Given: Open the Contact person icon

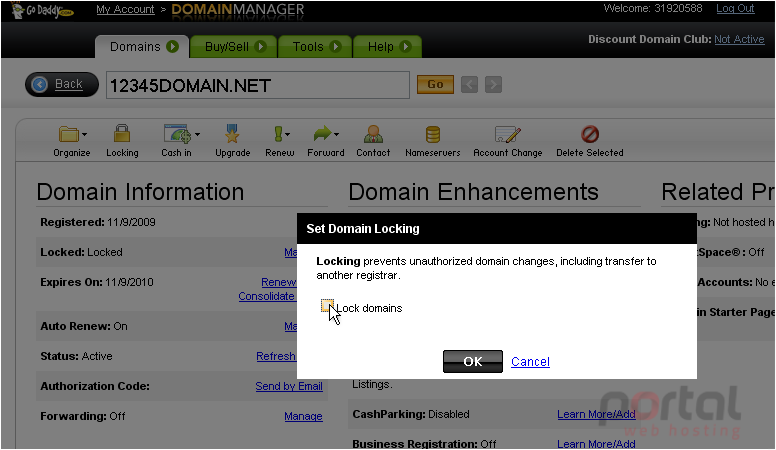Looking at the screenshot, I should coord(373,134).
